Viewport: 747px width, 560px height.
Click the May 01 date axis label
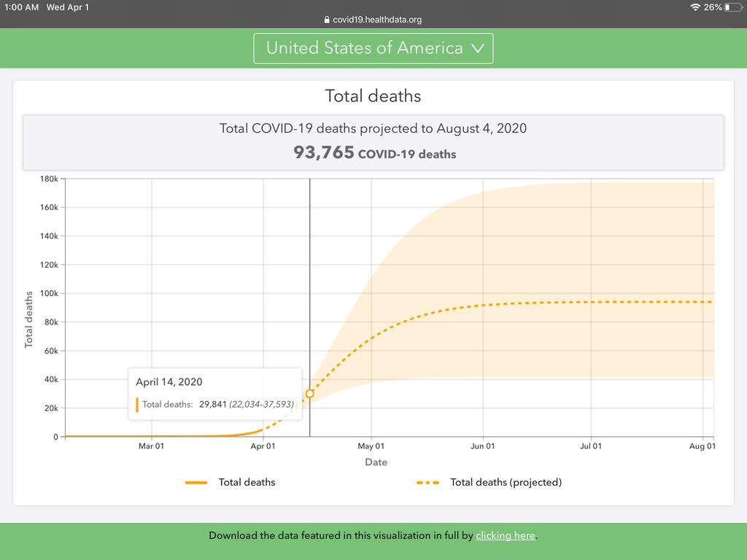pos(371,446)
